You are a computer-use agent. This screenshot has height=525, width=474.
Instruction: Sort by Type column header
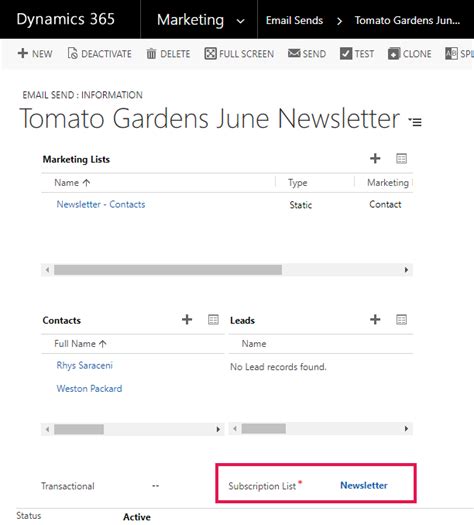[x=298, y=183]
